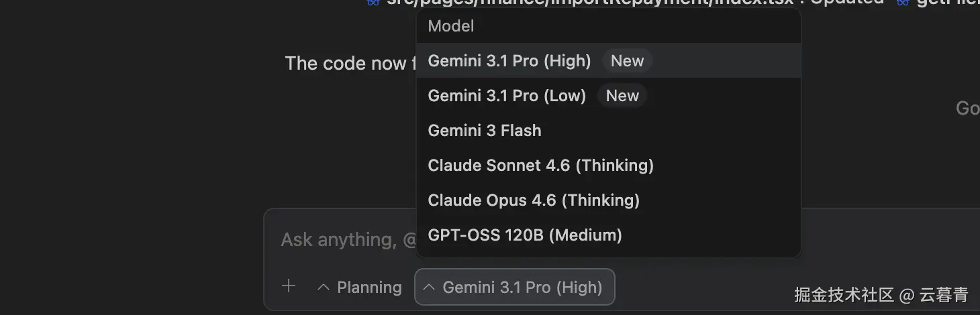This screenshot has width=980, height=315.
Task: Click the chevron icon beside Planning
Action: (324, 288)
